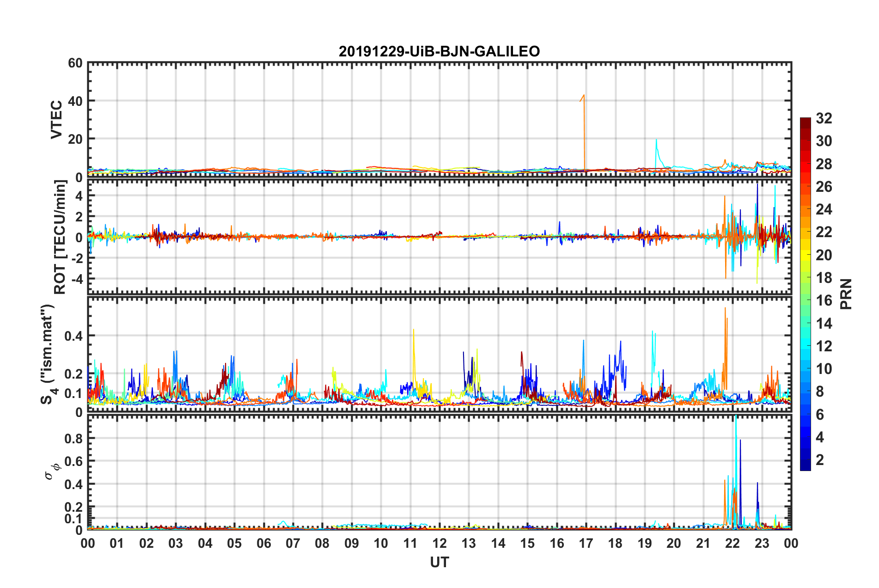Click S4 y-axis tick 0.4
Viewport: 879px width, 588px height.
pyautogui.click(x=74, y=336)
